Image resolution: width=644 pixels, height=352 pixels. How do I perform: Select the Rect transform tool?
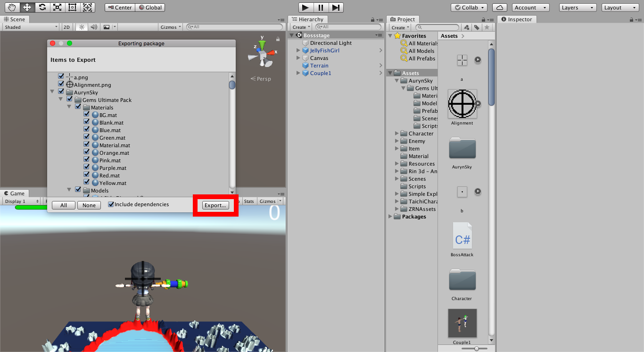[72, 7]
